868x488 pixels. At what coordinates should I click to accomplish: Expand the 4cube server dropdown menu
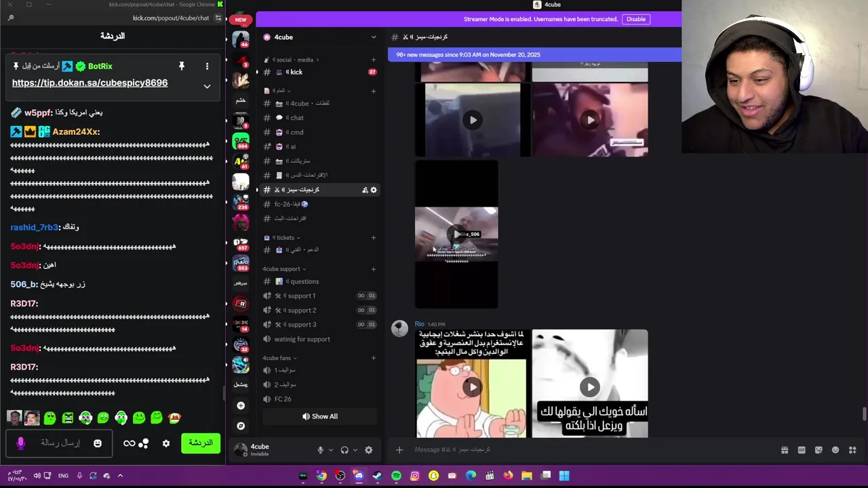point(374,37)
